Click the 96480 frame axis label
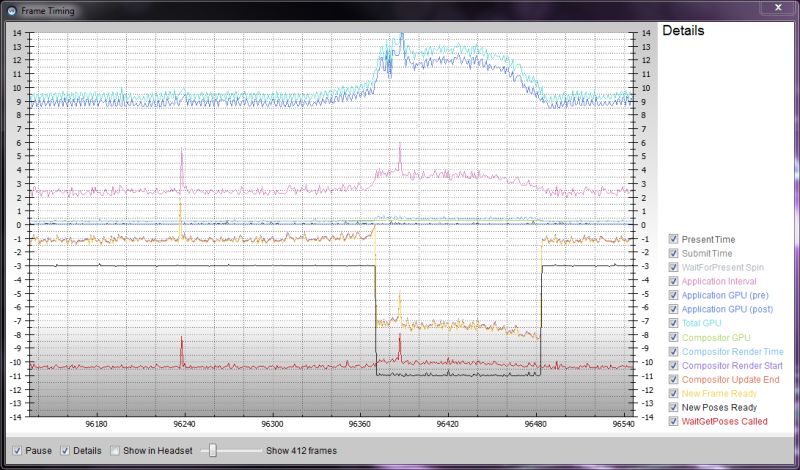Viewport: 800px width, 470px height. coord(536,424)
